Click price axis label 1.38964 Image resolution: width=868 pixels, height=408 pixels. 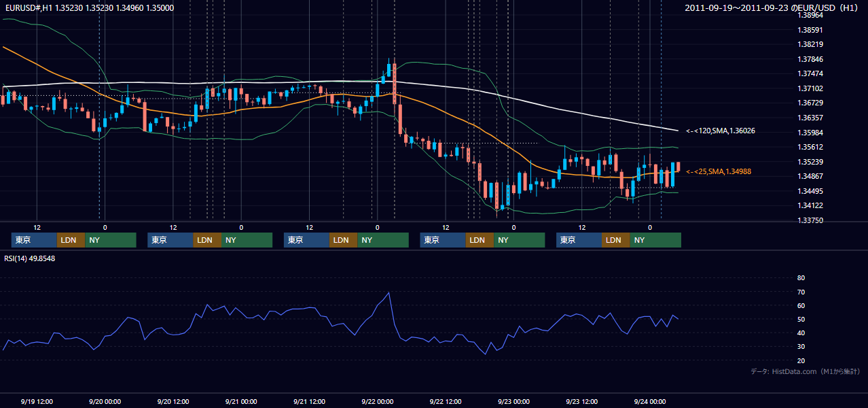point(811,15)
